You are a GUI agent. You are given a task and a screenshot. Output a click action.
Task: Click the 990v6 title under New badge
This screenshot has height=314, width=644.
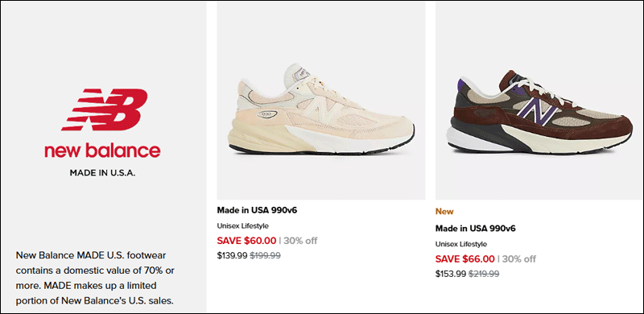[476, 228]
